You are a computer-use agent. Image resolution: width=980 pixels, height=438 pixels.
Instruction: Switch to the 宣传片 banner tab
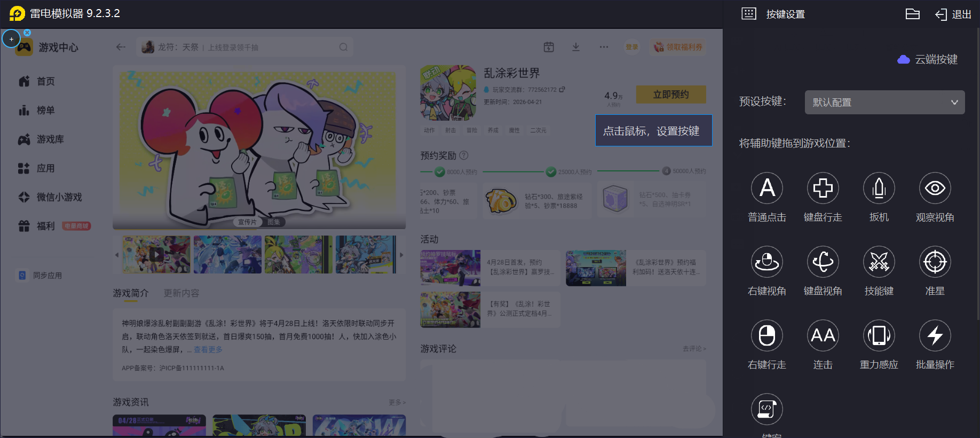(x=247, y=222)
